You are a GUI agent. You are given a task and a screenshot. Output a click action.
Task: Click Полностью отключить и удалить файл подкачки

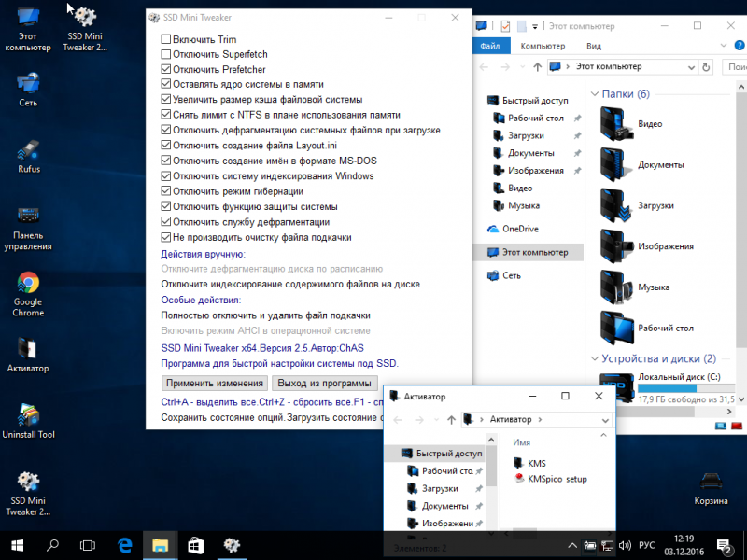(x=266, y=315)
